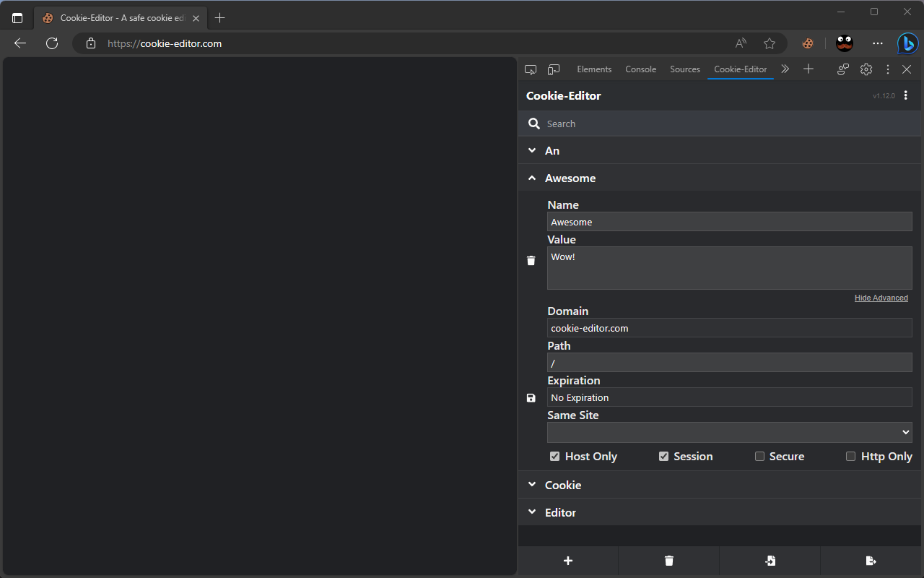Expand the Cookie entry
This screenshot has height=578, width=924.
(x=720, y=485)
